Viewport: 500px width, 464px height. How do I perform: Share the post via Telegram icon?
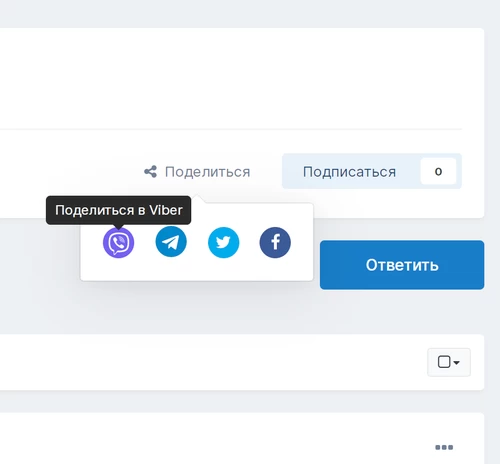click(x=171, y=242)
